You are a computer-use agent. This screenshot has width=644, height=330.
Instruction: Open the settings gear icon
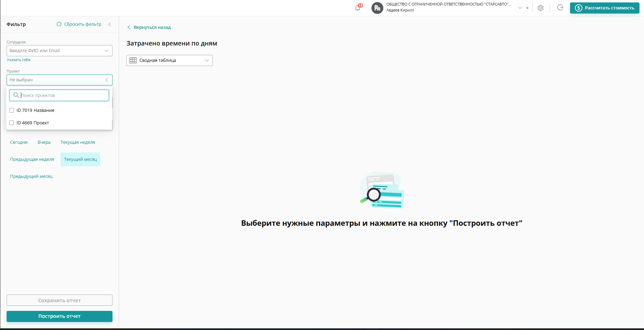tap(540, 8)
